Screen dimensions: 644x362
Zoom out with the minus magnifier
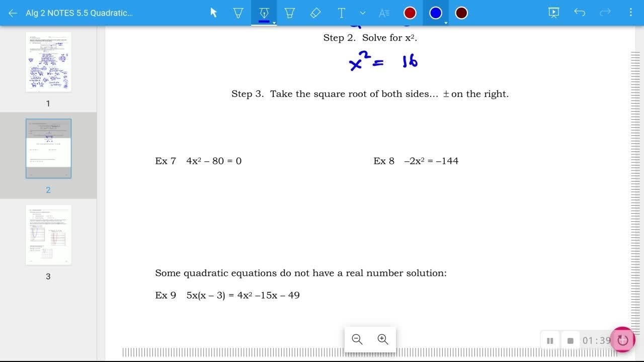(357, 339)
